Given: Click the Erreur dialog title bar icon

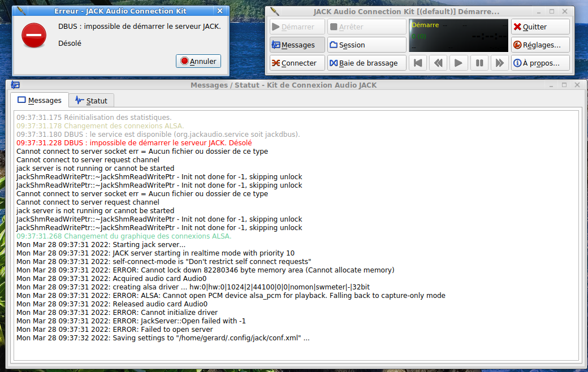Looking at the screenshot, I should [x=21, y=11].
